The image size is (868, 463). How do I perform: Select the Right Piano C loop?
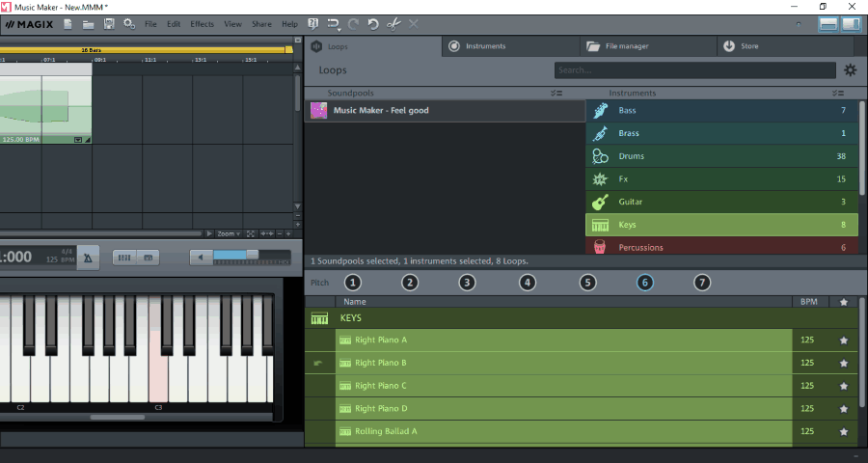(x=563, y=386)
